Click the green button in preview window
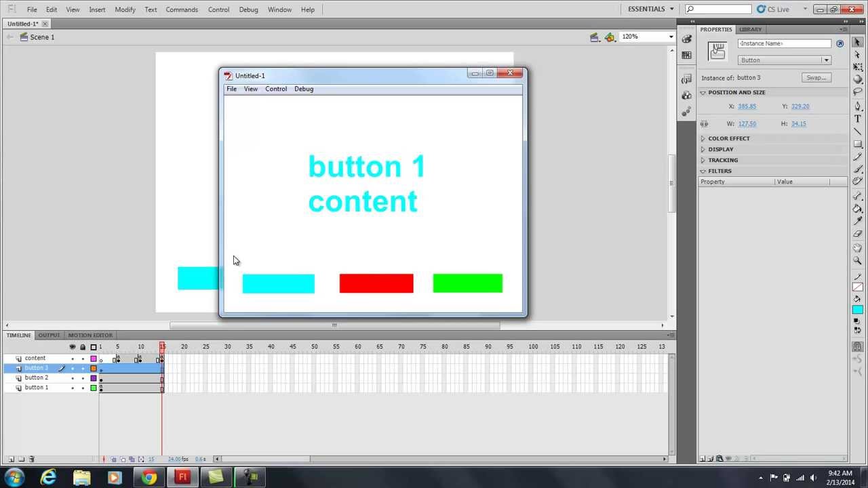The width and height of the screenshot is (868, 488). tap(468, 283)
